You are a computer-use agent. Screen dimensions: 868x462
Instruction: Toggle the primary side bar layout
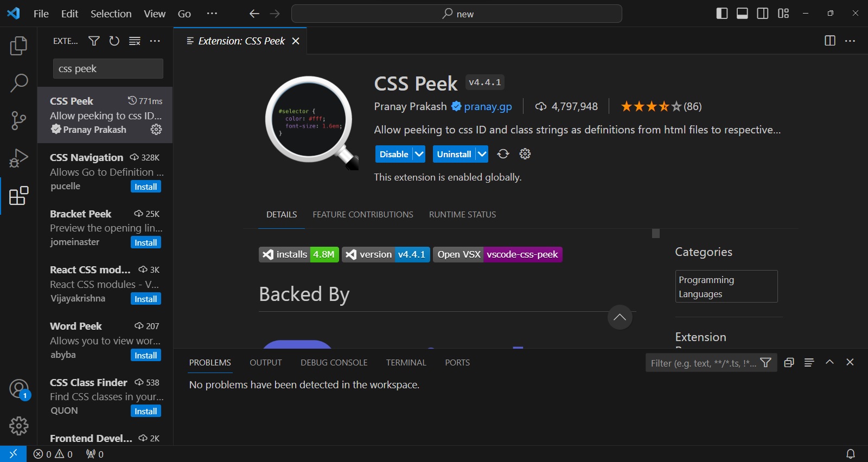click(722, 14)
